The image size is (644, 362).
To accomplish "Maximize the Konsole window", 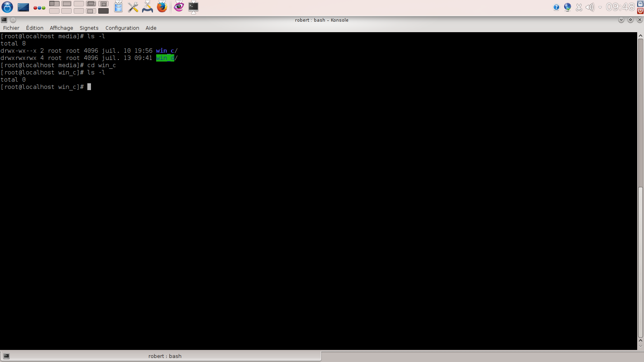I will (x=630, y=20).
